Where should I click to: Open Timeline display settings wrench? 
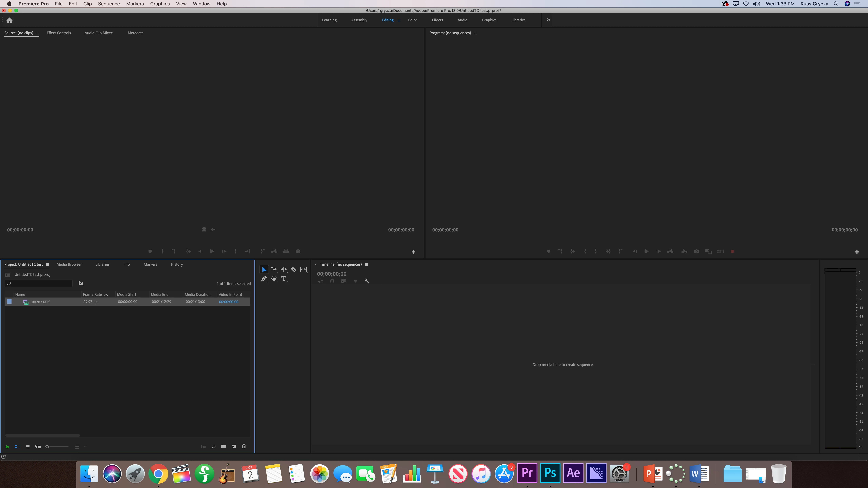point(367,281)
